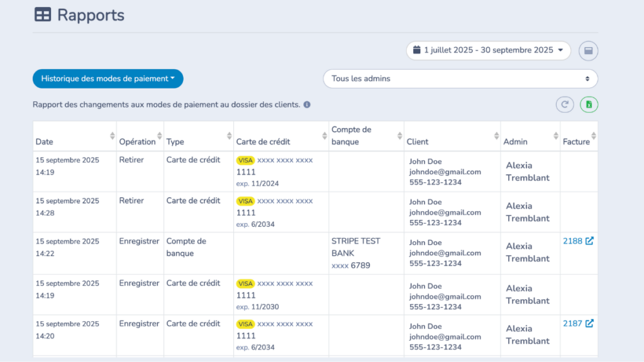Open invoice 2188 via its external link icon

(x=589, y=241)
